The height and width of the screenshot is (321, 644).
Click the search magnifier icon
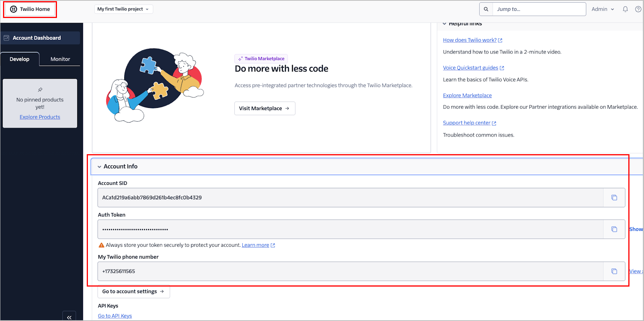pos(486,9)
